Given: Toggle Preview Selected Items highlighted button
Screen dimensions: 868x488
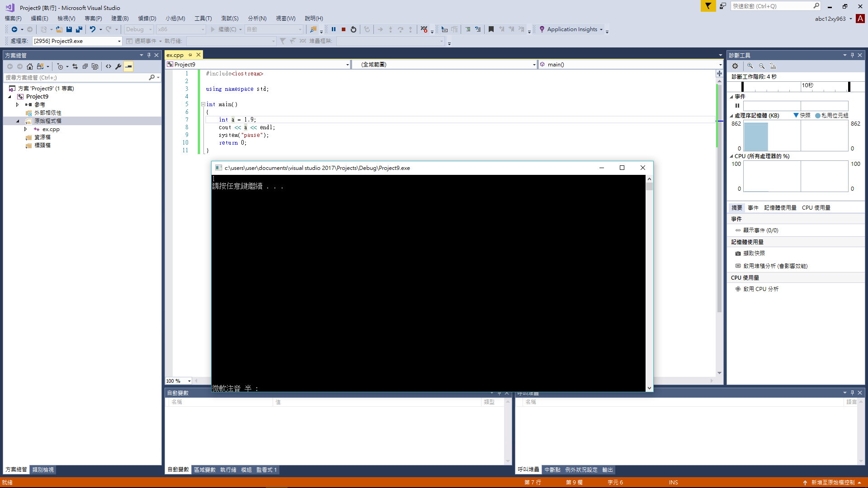Looking at the screenshot, I should pyautogui.click(x=129, y=66).
